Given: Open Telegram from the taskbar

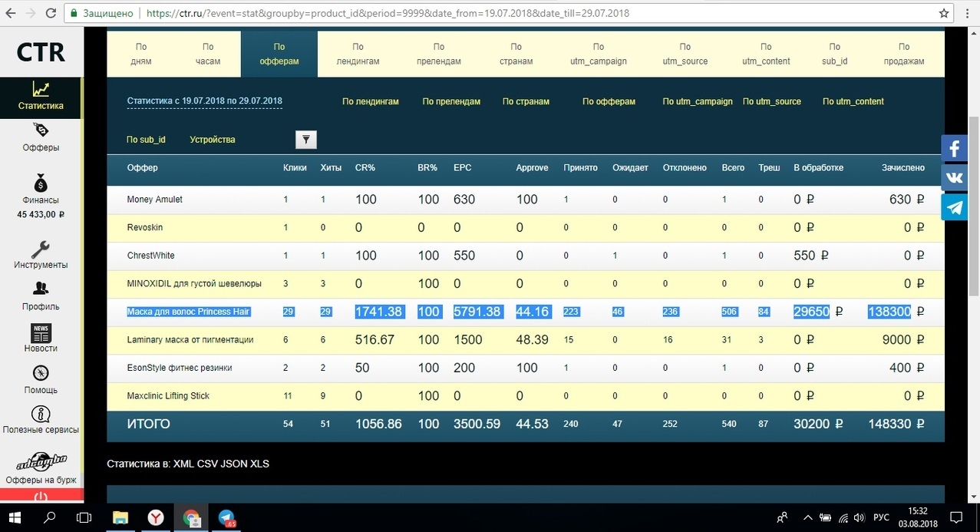Looking at the screenshot, I should (226, 517).
